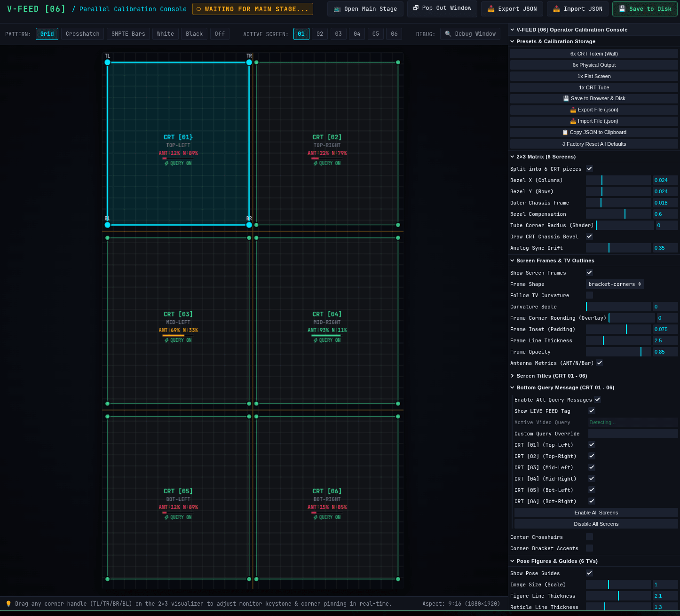Viewport: 680px width, 616px height.
Task: Click the pop-out icon on Pop Out Window
Action: [x=416, y=8]
